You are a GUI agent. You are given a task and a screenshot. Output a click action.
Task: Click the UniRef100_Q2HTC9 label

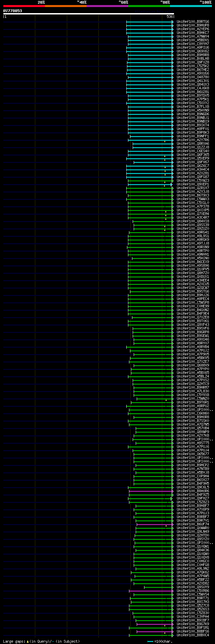(193, 384)
